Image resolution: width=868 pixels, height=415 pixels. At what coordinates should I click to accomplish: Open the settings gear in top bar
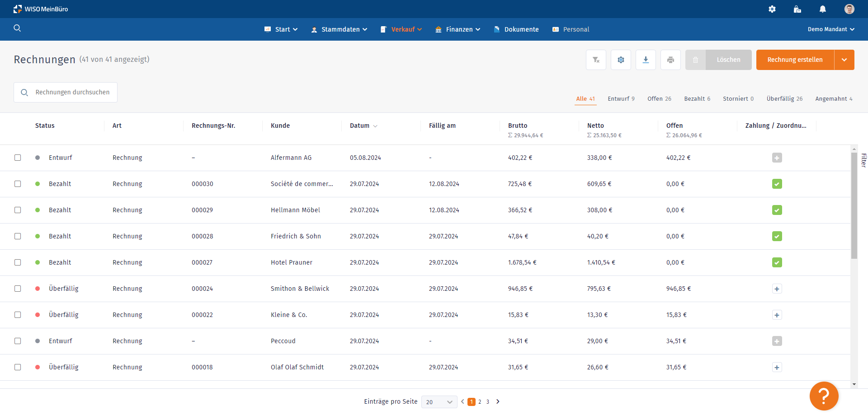[x=772, y=9]
